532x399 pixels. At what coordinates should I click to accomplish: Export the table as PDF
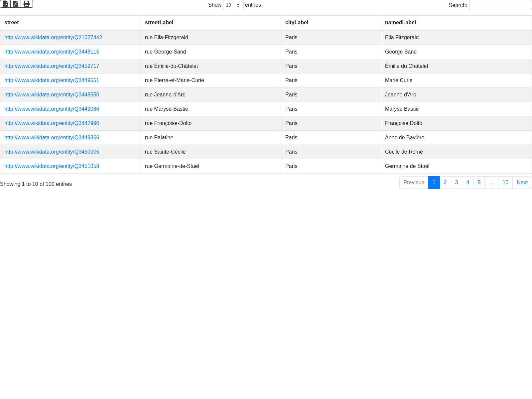pyautogui.click(x=16, y=4)
